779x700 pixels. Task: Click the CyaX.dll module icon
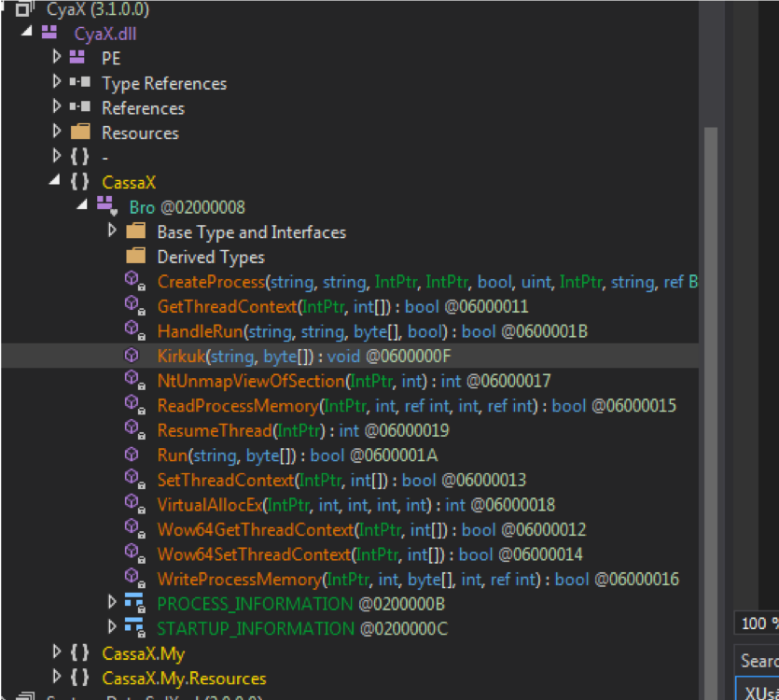tap(50, 35)
